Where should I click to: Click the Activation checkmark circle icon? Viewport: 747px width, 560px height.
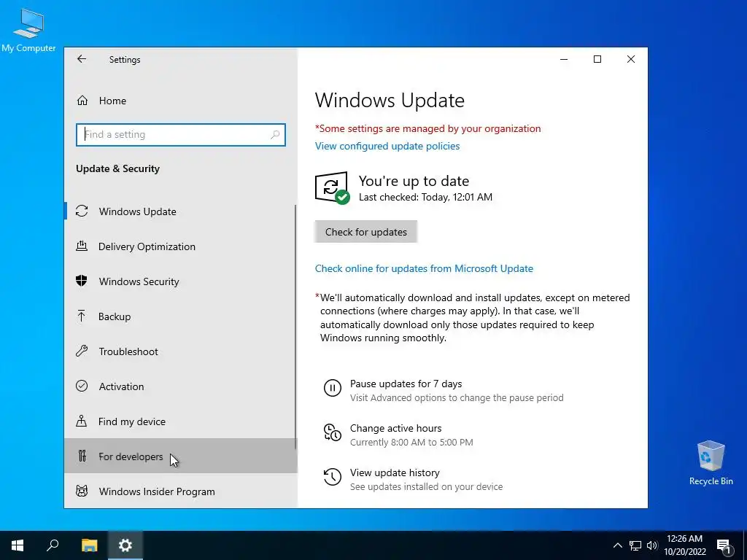point(82,386)
